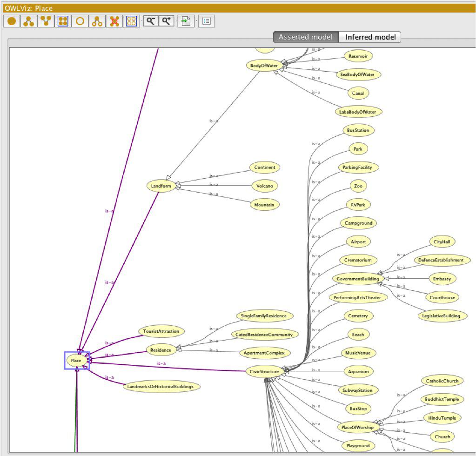
Task: Zoom out of the graph
Action: [151, 21]
